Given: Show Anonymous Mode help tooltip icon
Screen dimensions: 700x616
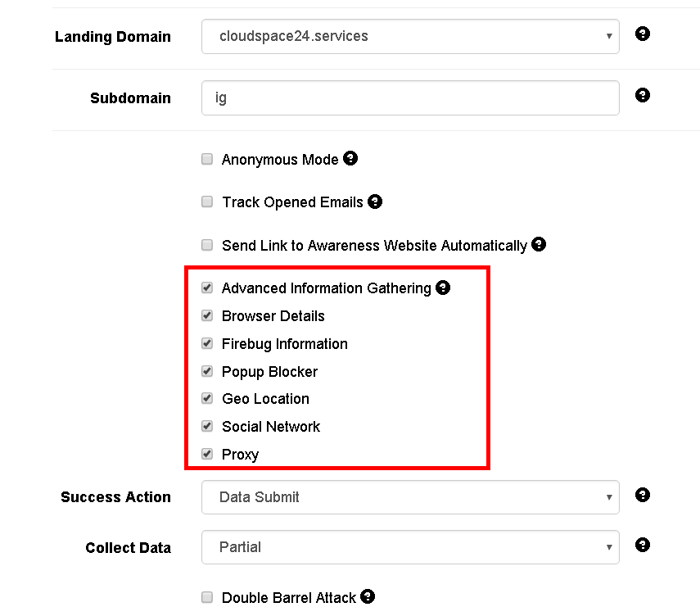Looking at the screenshot, I should [x=350, y=158].
